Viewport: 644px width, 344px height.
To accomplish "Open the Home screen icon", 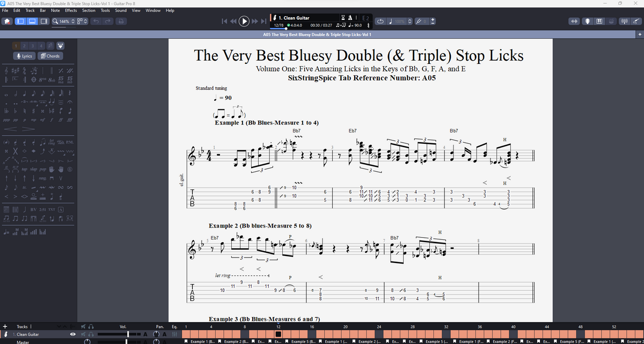I will pyautogui.click(x=7, y=21).
